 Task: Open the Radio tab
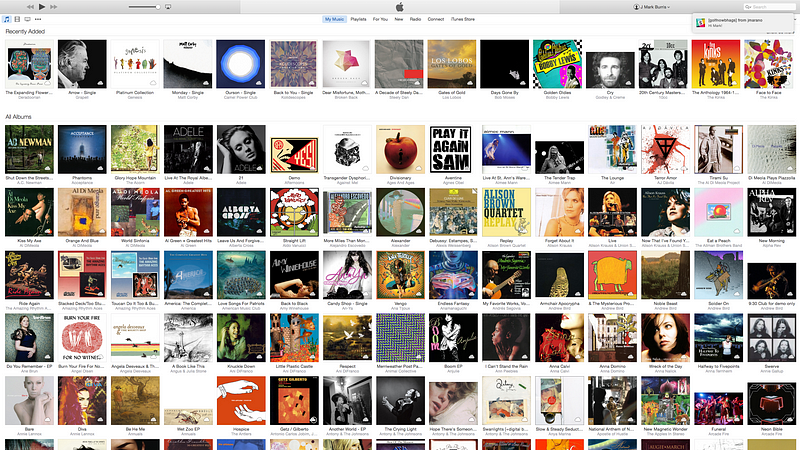415,19
